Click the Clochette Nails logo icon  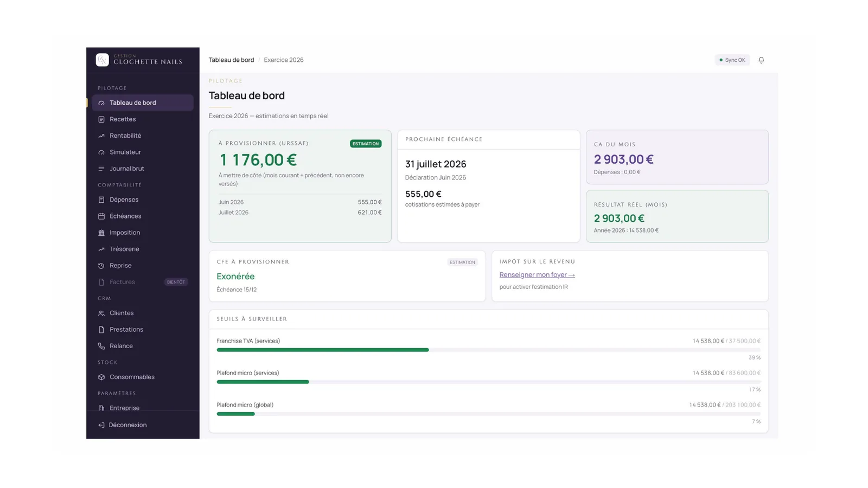102,60
